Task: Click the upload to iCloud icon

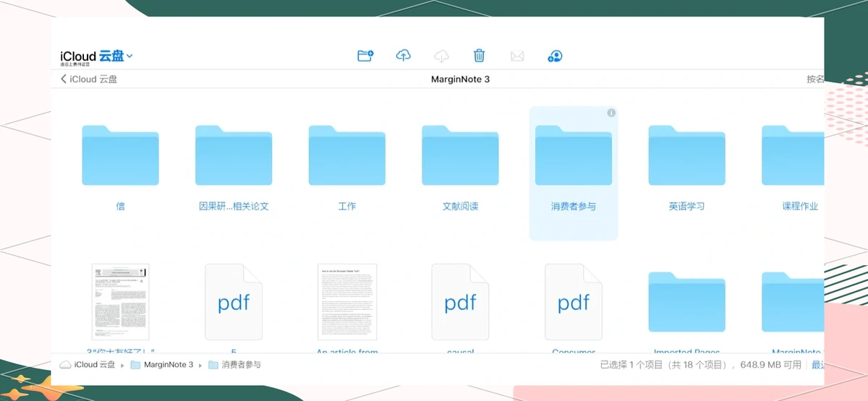Action: tap(404, 56)
